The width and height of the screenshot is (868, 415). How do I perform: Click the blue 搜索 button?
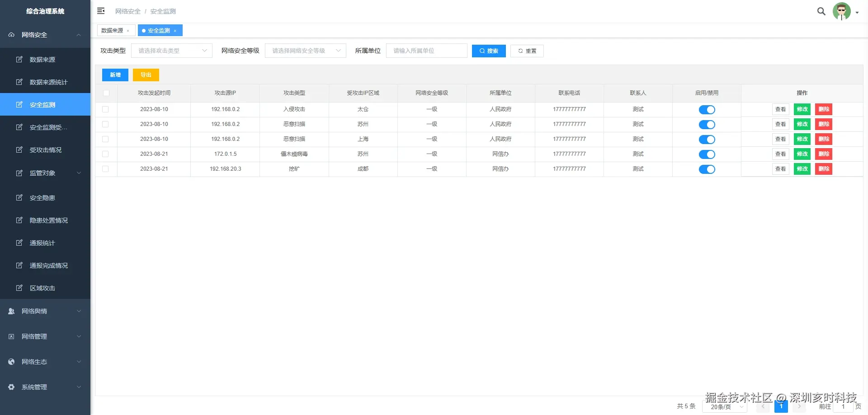[489, 51]
